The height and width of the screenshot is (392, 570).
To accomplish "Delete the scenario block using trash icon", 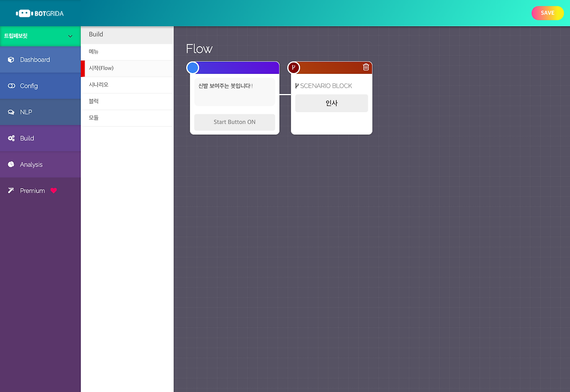I will click(x=366, y=67).
